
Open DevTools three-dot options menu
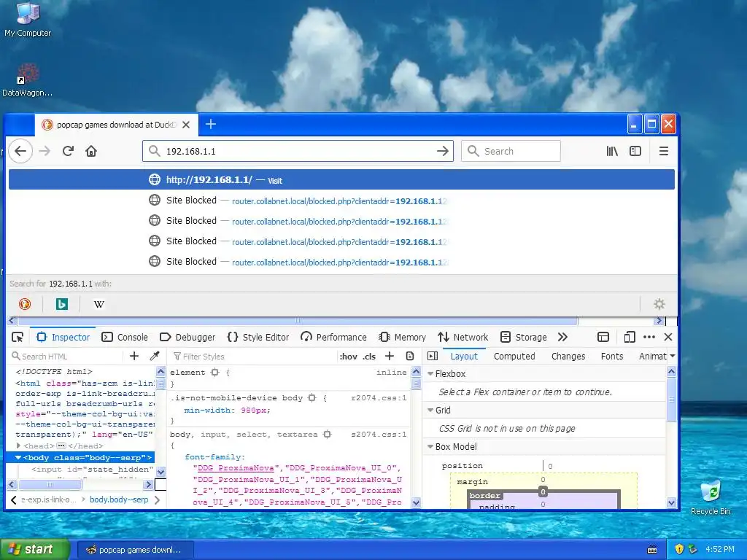[649, 337]
